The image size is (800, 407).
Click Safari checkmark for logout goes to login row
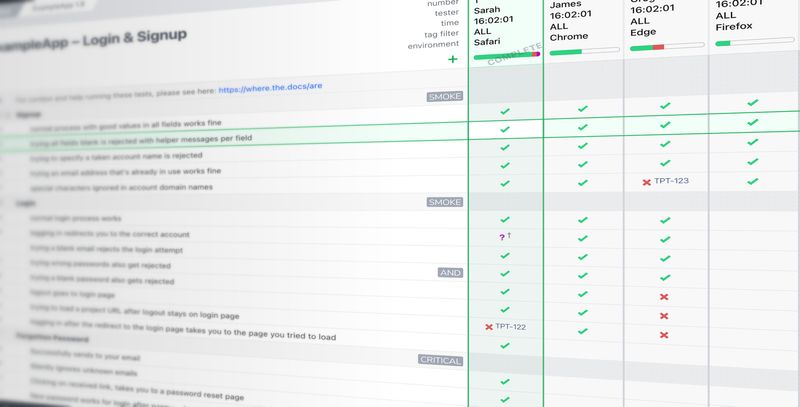coord(505,310)
